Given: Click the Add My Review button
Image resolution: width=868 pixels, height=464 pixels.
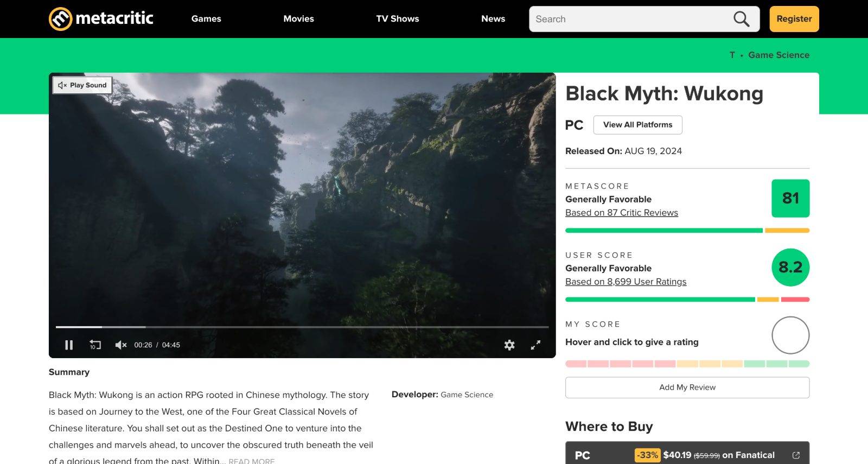Looking at the screenshot, I should tap(687, 387).
